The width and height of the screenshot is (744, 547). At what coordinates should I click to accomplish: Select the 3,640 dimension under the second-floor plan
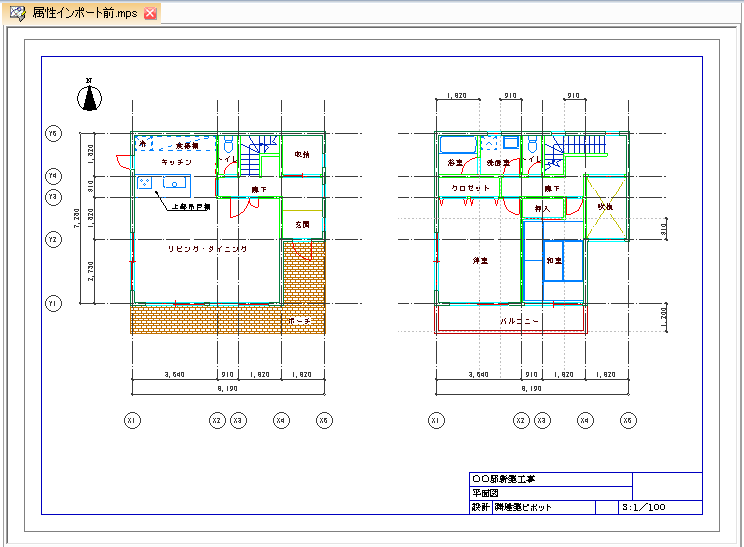[478, 375]
